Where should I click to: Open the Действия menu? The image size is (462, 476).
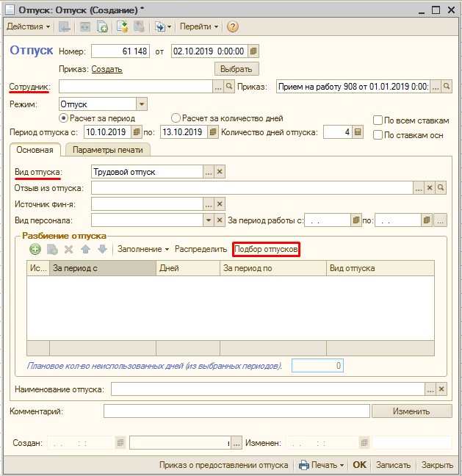coord(29,26)
